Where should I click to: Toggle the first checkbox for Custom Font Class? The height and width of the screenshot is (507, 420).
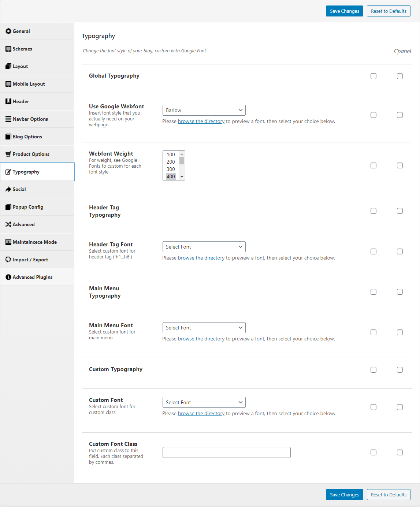373,452
